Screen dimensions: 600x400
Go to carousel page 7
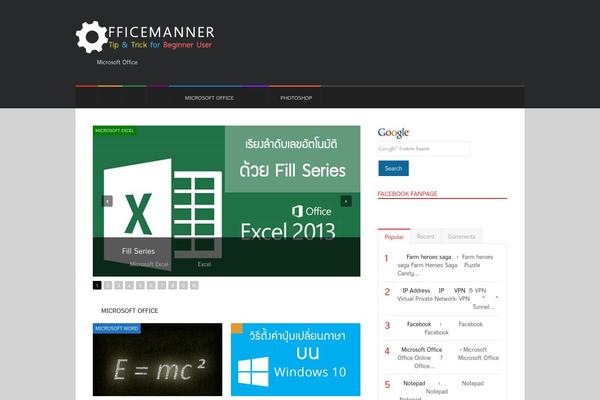coord(162,285)
